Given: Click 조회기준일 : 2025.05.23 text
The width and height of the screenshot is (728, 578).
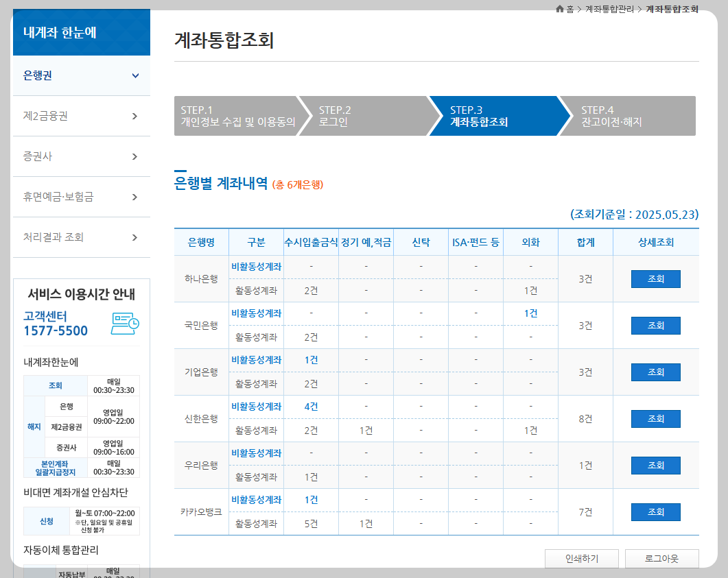Looking at the screenshot, I should click(x=634, y=215).
